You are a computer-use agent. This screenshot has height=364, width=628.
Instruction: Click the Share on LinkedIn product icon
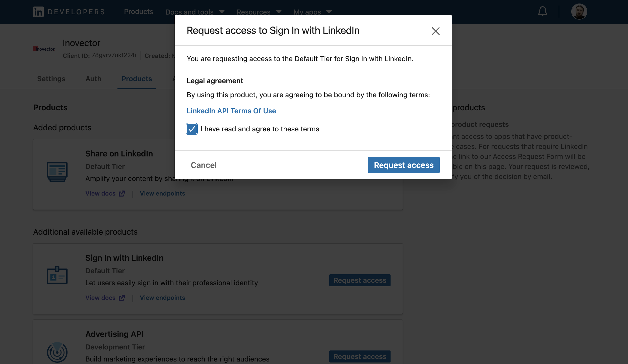point(57,172)
